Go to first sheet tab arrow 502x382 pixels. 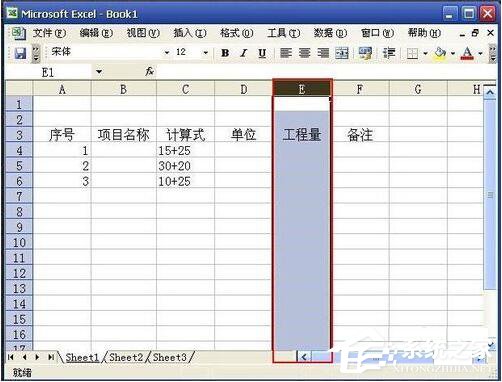point(11,357)
